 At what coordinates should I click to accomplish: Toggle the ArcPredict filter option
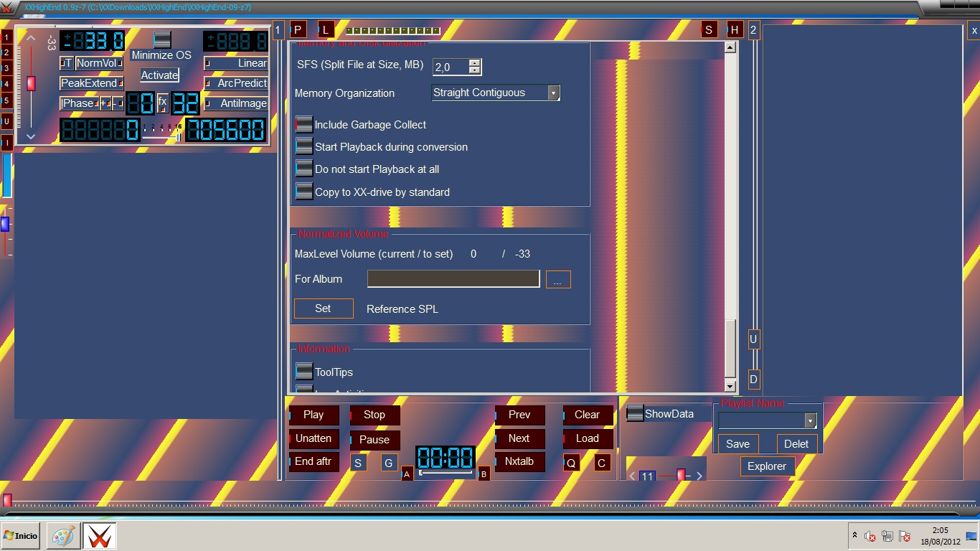pyautogui.click(x=236, y=83)
